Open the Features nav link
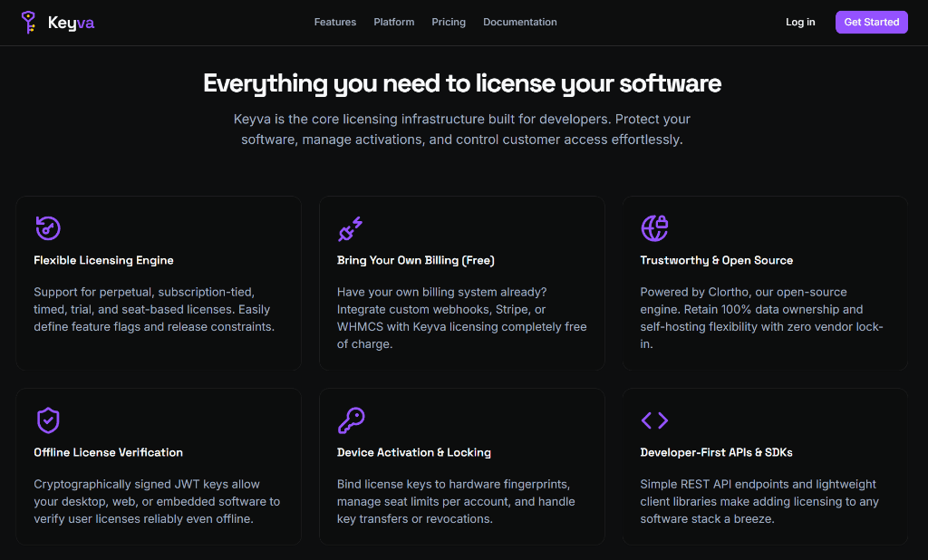 click(x=335, y=22)
